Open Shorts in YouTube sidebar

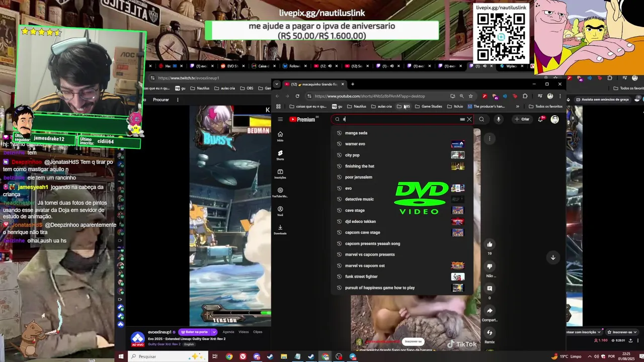pyautogui.click(x=280, y=155)
